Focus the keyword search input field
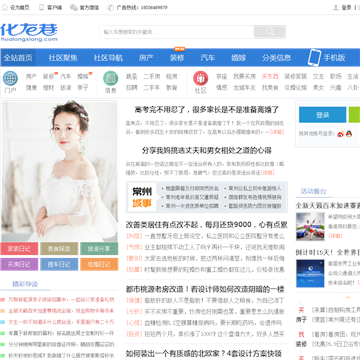Image resolution: width=360 pixels, height=360 pixels. tap(177, 32)
